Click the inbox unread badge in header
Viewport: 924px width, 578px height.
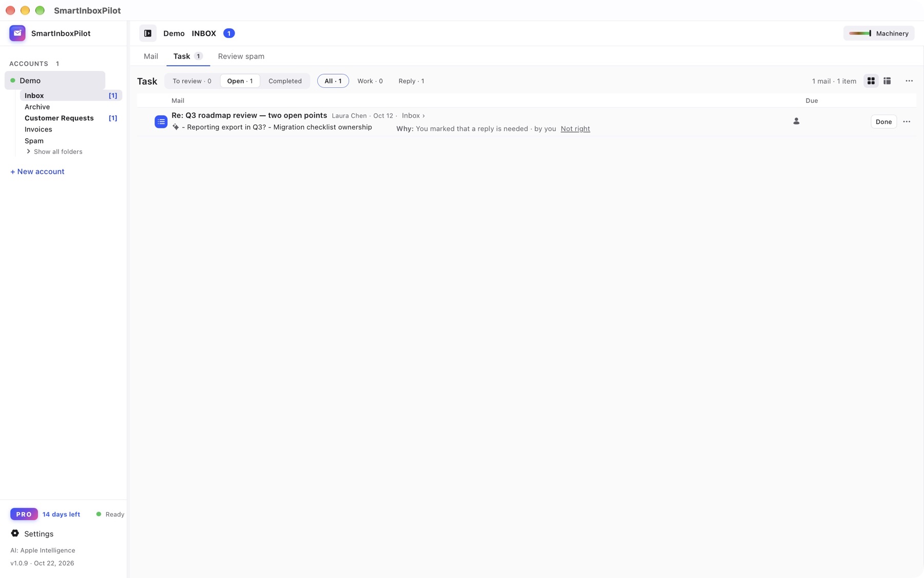[229, 33]
